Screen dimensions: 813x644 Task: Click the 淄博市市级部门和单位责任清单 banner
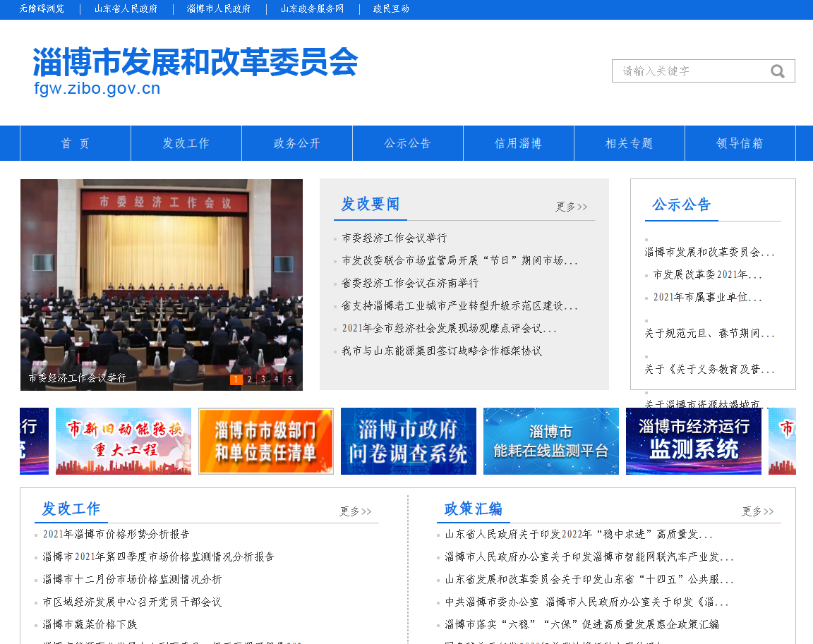266,441
